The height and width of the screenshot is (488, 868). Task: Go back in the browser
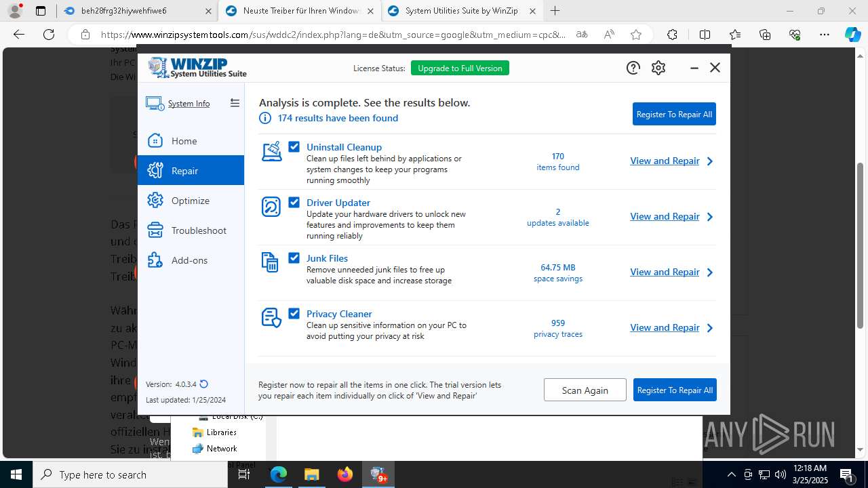(19, 35)
